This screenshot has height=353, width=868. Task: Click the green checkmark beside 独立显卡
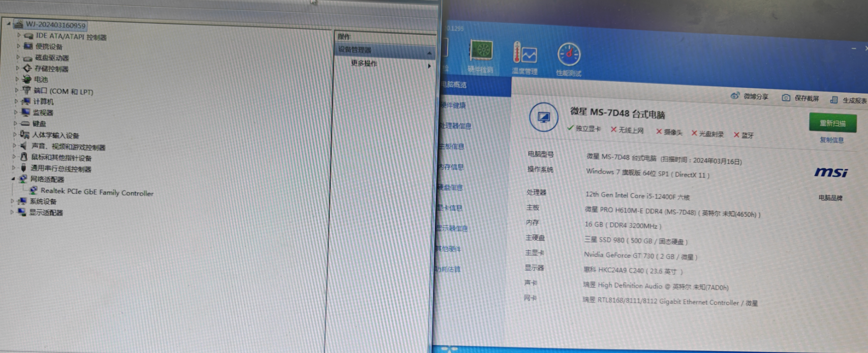tap(570, 128)
